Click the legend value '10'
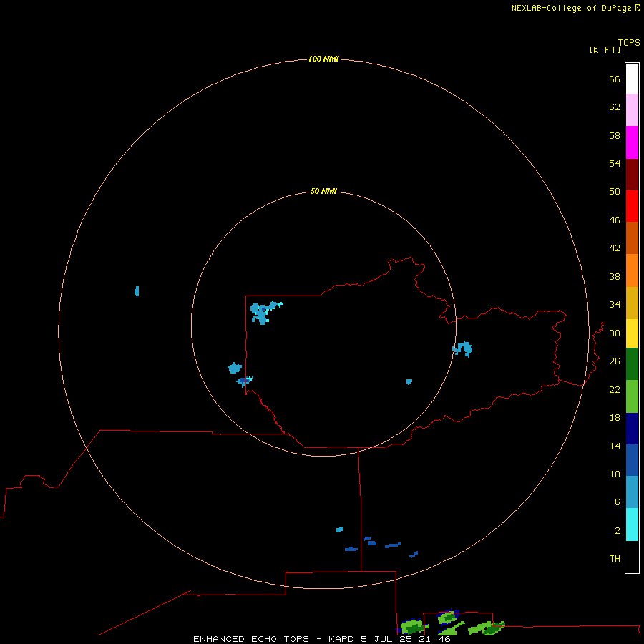The height and width of the screenshot is (644, 644). pyautogui.click(x=615, y=474)
